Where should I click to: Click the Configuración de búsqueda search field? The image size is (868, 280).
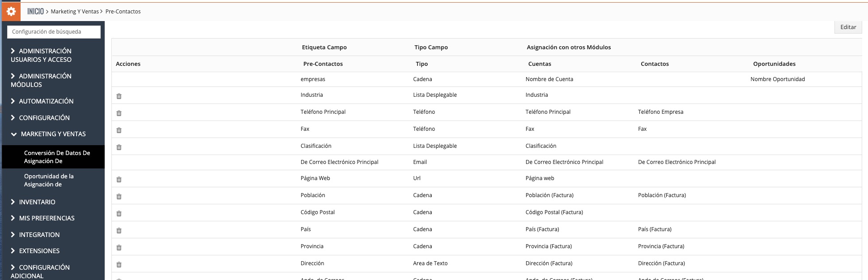click(54, 32)
